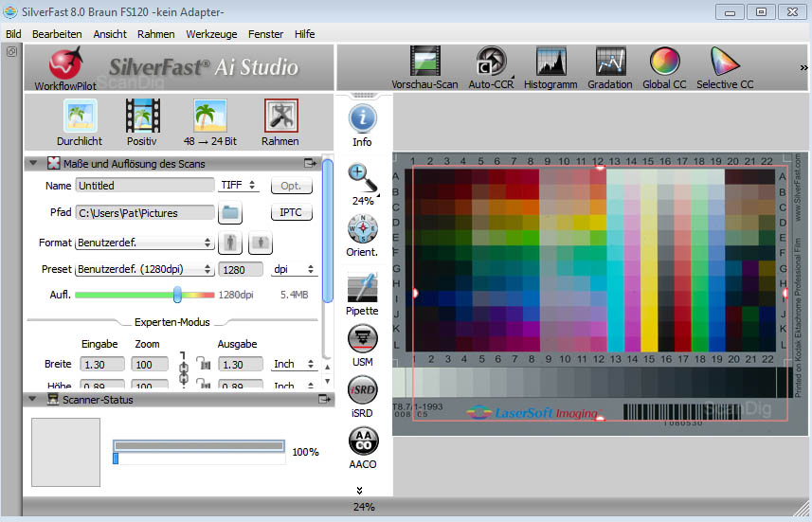Image resolution: width=812 pixels, height=522 pixels.
Task: Open the USM unsharp mask tool
Action: [x=363, y=346]
